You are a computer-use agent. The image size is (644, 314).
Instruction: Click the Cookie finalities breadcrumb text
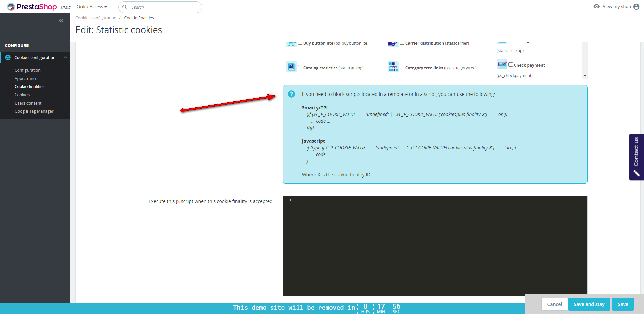pos(139,18)
